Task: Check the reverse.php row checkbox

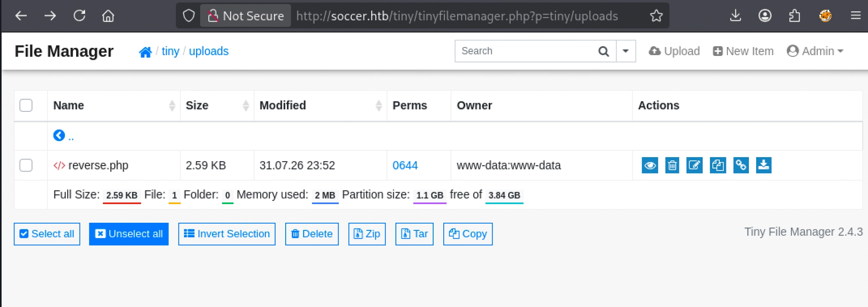Action: [26, 165]
